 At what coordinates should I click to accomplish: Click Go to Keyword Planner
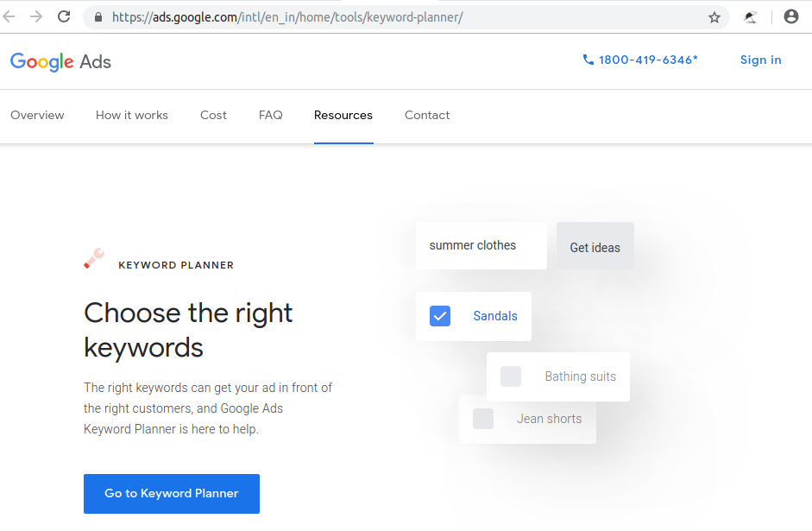click(x=171, y=494)
